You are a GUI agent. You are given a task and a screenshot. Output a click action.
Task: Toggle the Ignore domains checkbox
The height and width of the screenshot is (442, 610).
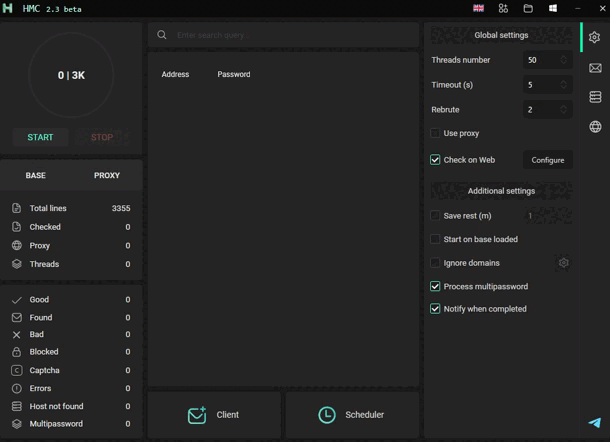[x=435, y=263]
